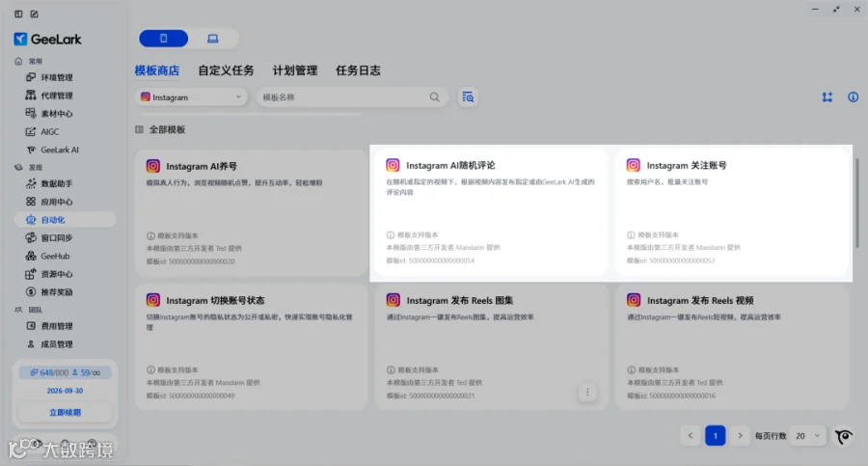Click the 模板支持版本 info icon on the AI养号 card
868x466 pixels.
click(150, 235)
